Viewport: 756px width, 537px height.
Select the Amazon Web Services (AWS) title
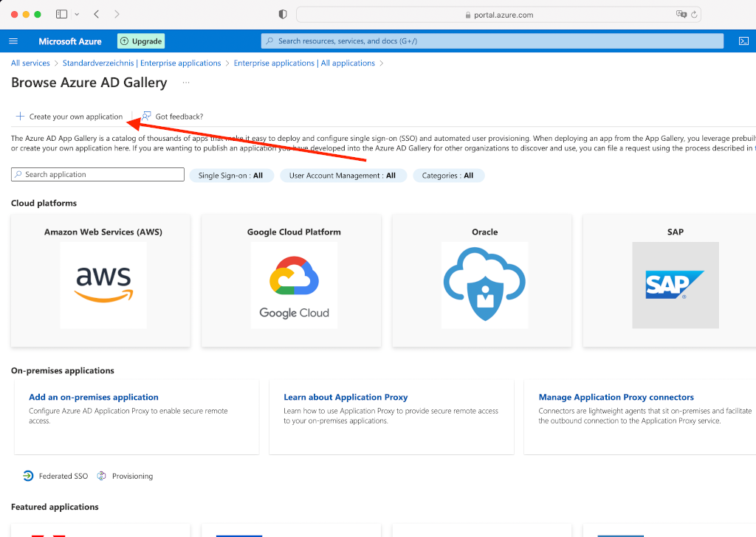point(103,232)
